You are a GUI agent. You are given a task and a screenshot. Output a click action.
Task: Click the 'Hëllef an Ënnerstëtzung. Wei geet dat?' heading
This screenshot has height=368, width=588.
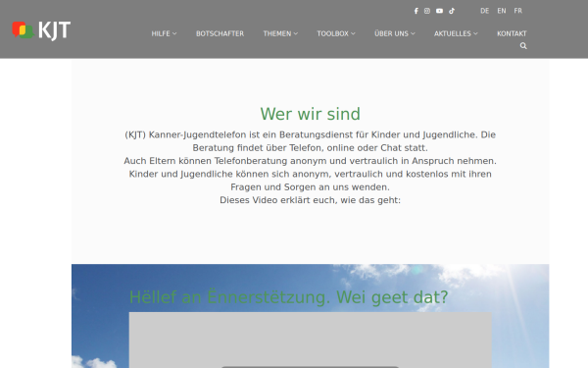[288, 297]
